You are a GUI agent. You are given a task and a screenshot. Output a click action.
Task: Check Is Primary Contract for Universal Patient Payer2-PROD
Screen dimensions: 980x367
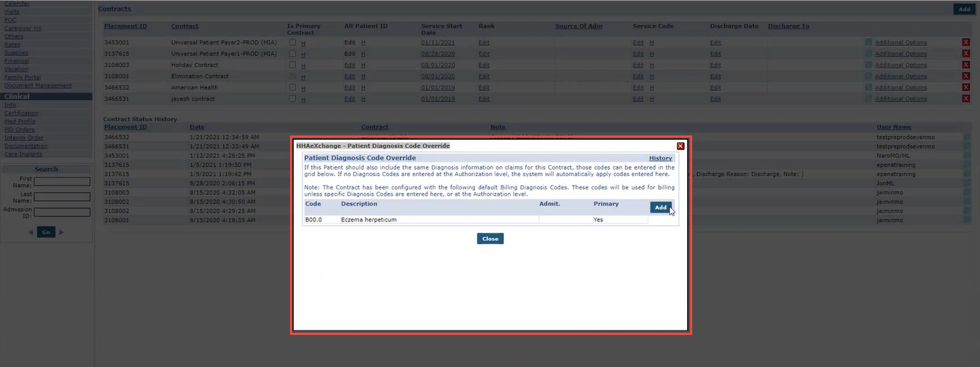(x=292, y=42)
